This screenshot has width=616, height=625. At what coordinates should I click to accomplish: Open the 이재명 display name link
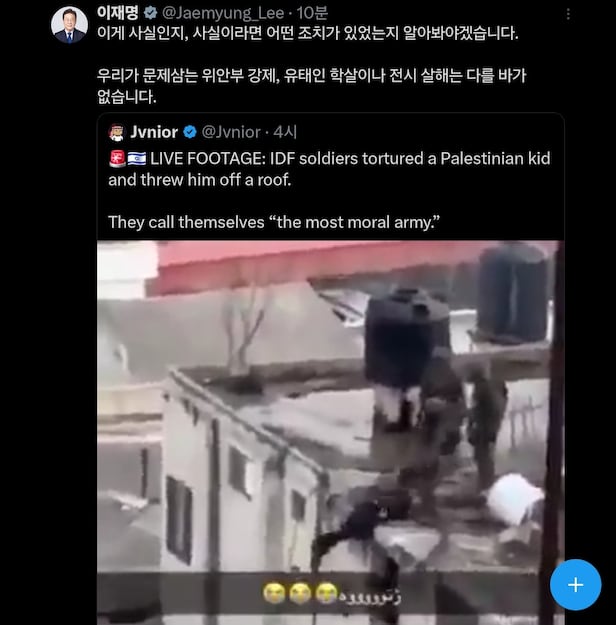pos(118,13)
